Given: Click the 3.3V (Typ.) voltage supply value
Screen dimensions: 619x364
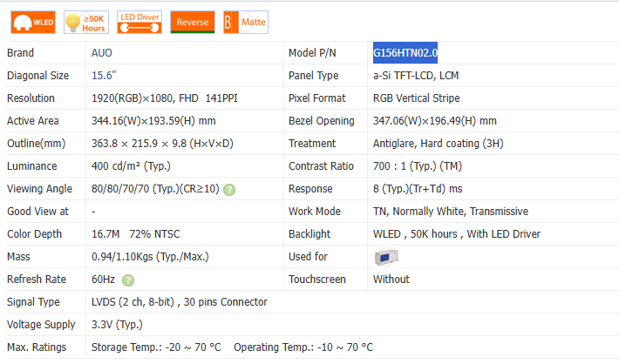Looking at the screenshot, I should pyautogui.click(x=117, y=325).
